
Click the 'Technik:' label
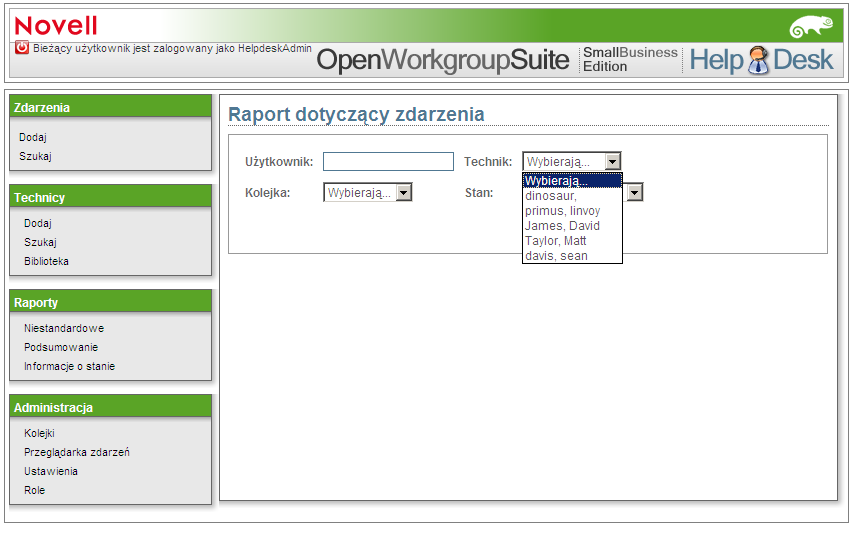pyautogui.click(x=488, y=162)
